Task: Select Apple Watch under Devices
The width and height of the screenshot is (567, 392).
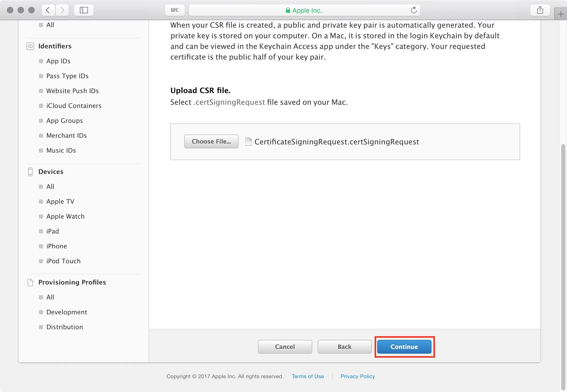Action: pyautogui.click(x=65, y=216)
